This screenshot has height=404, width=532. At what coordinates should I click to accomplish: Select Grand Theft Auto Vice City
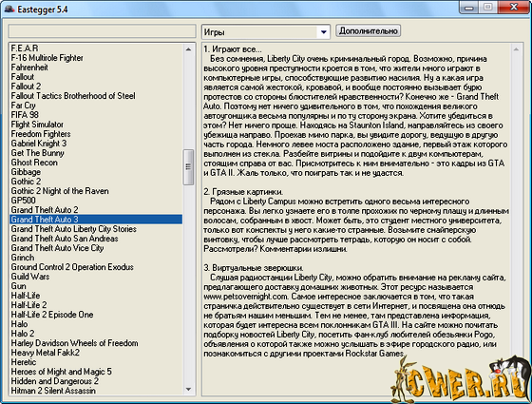click(x=96, y=248)
